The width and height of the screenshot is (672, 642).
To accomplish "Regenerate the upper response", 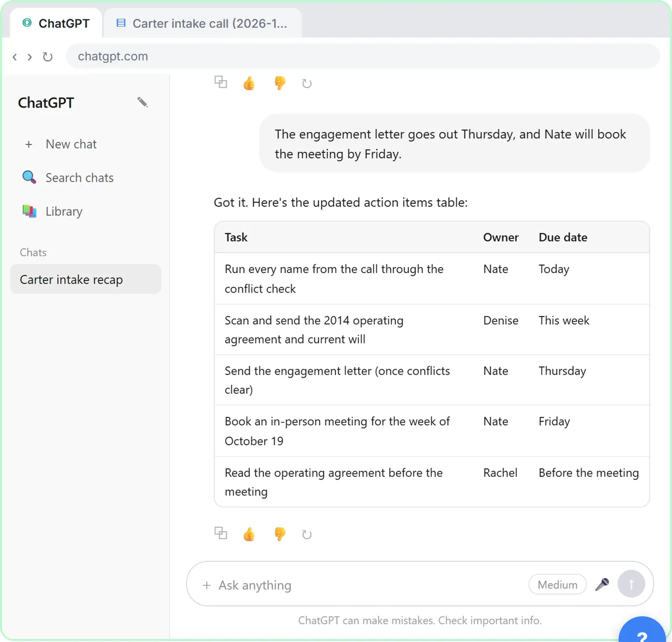I will [x=307, y=83].
